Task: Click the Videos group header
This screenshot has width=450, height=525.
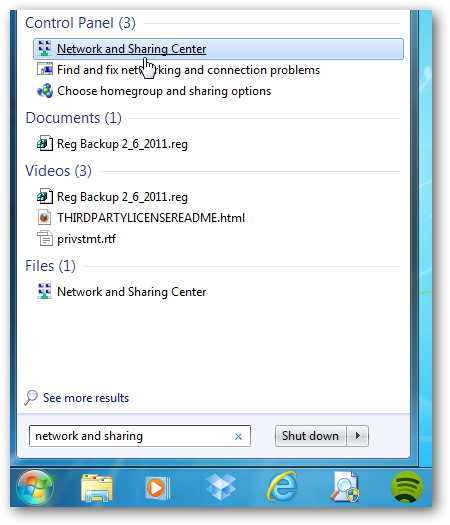Action: [x=58, y=171]
